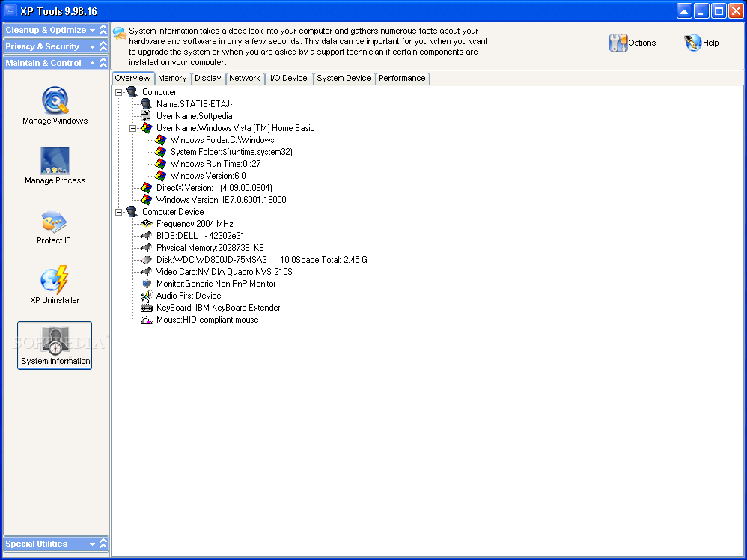Expand Privacy & Security with double chevron
Screen dimensions: 747x560
103,46
